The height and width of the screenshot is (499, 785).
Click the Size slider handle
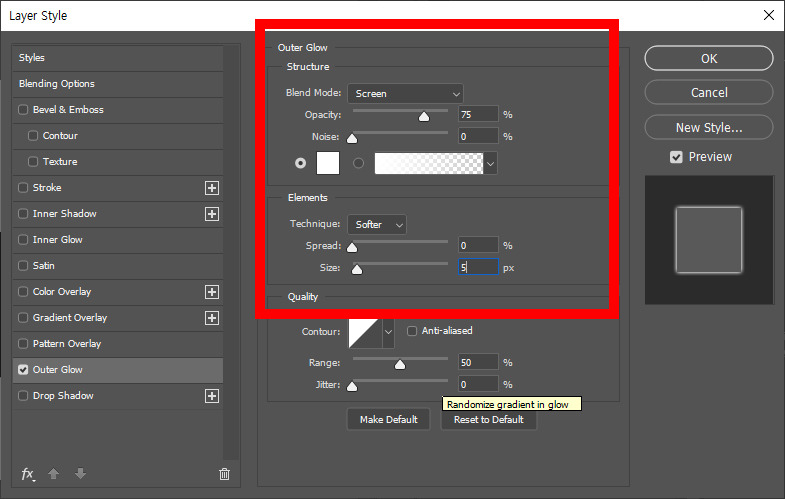pos(356,270)
